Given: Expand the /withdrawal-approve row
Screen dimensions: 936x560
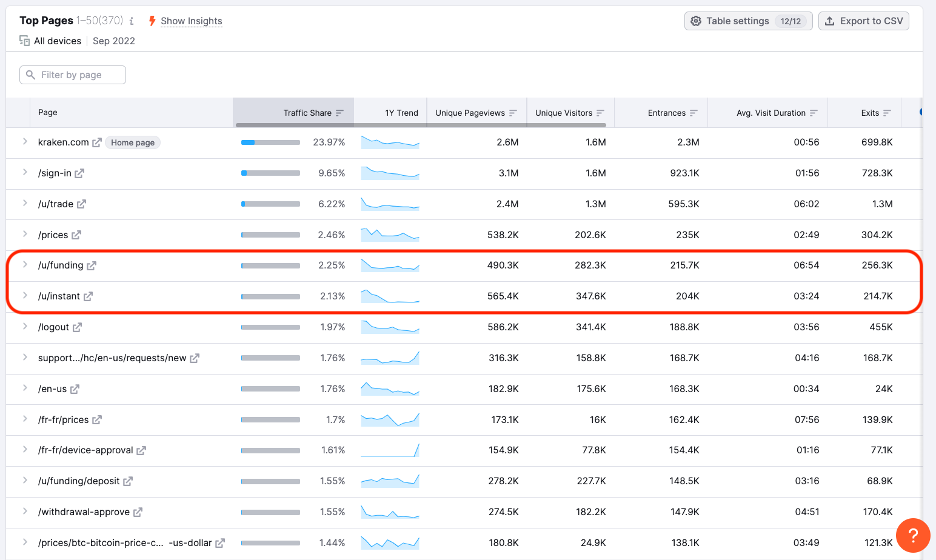Looking at the screenshot, I should [25, 511].
